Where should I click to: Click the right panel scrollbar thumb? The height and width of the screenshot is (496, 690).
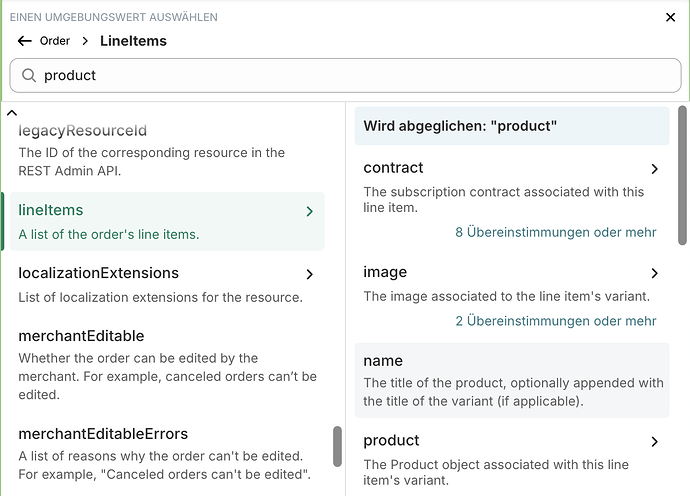click(683, 175)
